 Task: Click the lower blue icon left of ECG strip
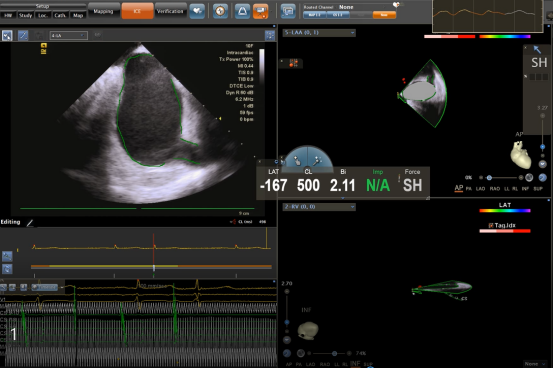click(x=7, y=269)
